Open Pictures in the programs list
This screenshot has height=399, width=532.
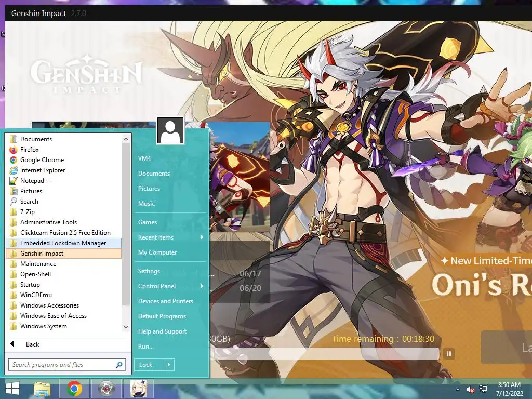tap(64, 191)
